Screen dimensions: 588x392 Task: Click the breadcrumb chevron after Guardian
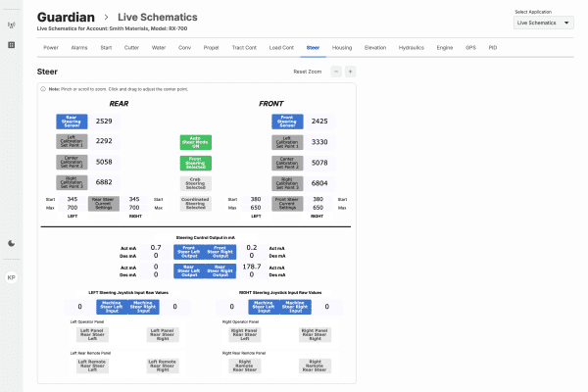pyautogui.click(x=107, y=18)
